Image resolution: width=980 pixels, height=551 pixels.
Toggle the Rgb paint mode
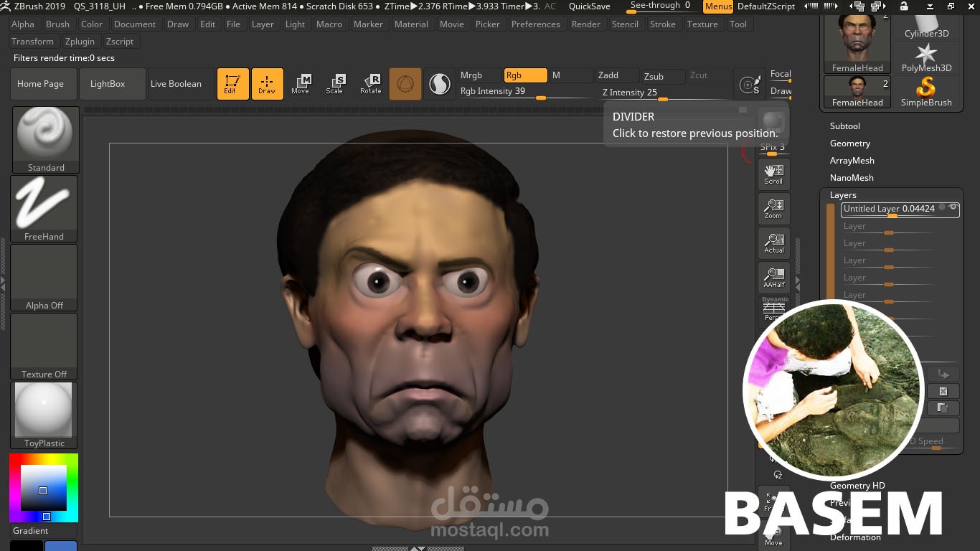[x=526, y=75]
